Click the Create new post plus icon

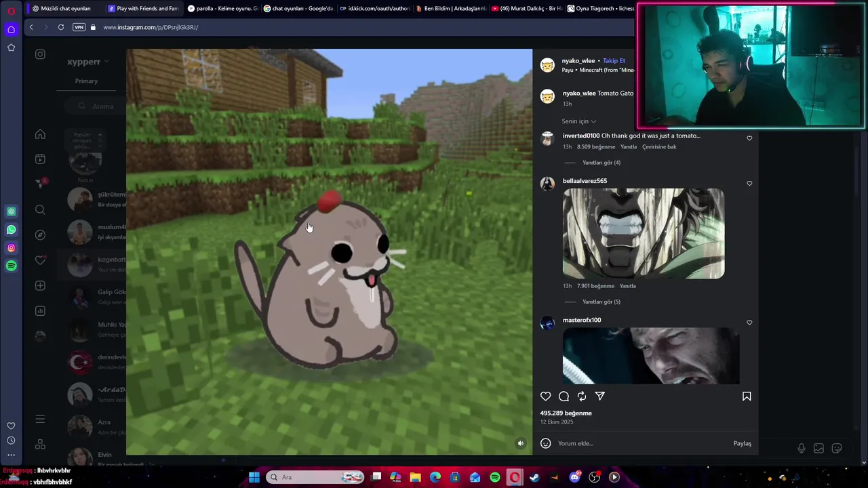(x=40, y=286)
